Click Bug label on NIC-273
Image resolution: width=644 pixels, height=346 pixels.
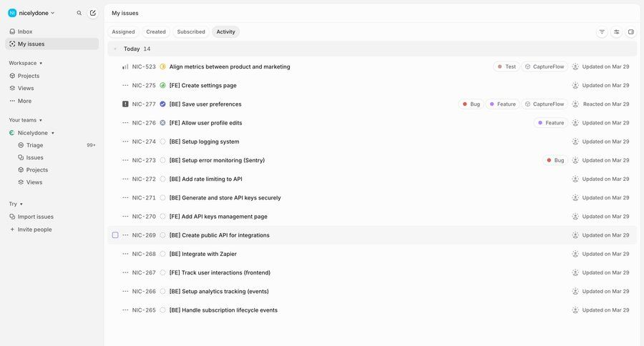tap(555, 160)
